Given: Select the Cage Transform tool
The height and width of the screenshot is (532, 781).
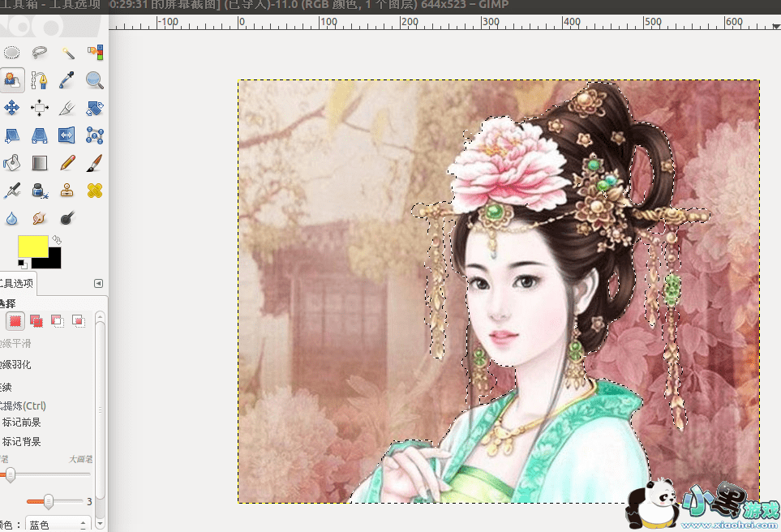Looking at the screenshot, I should coord(95,135).
